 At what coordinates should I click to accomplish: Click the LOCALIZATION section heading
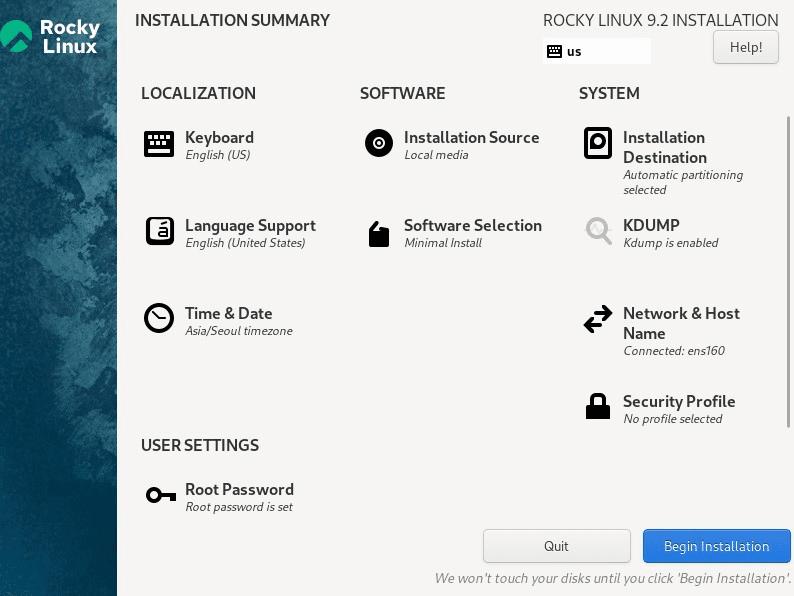198,93
